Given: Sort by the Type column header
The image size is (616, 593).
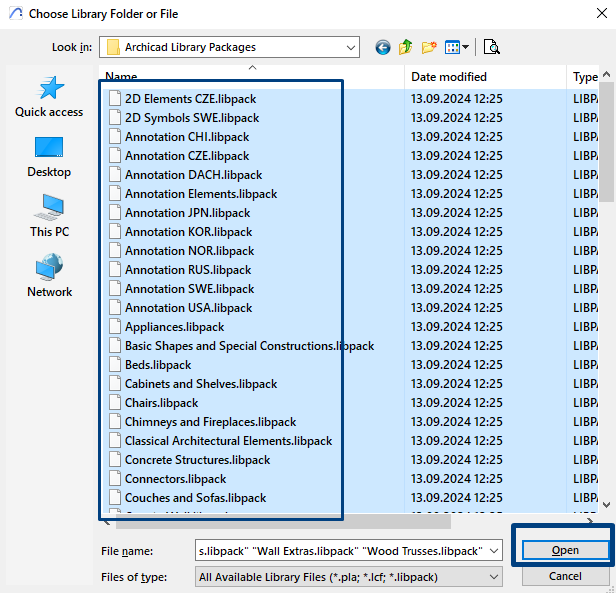Looking at the screenshot, I should click(x=583, y=77).
